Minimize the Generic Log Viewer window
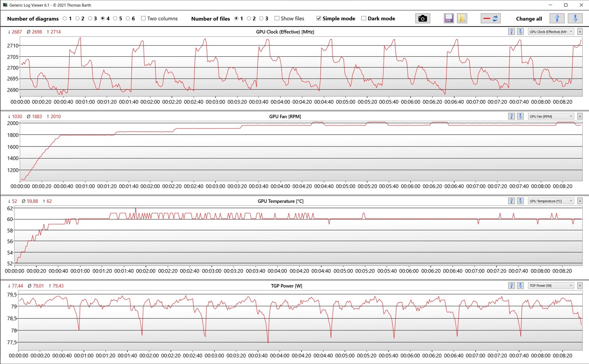Screen dimensions: 589x364 pos(550,5)
